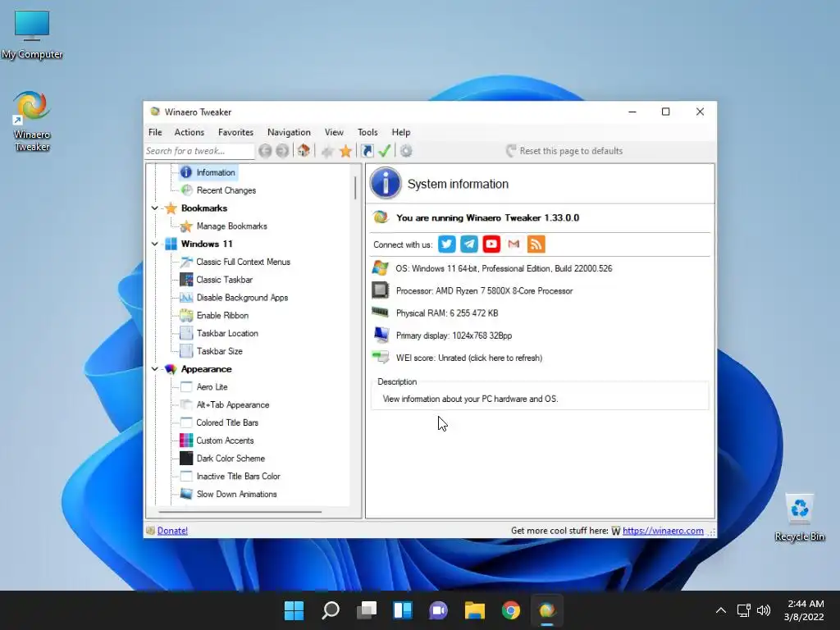Launch Chat app on the taskbar
This screenshot has height=630, width=840.
(438, 610)
